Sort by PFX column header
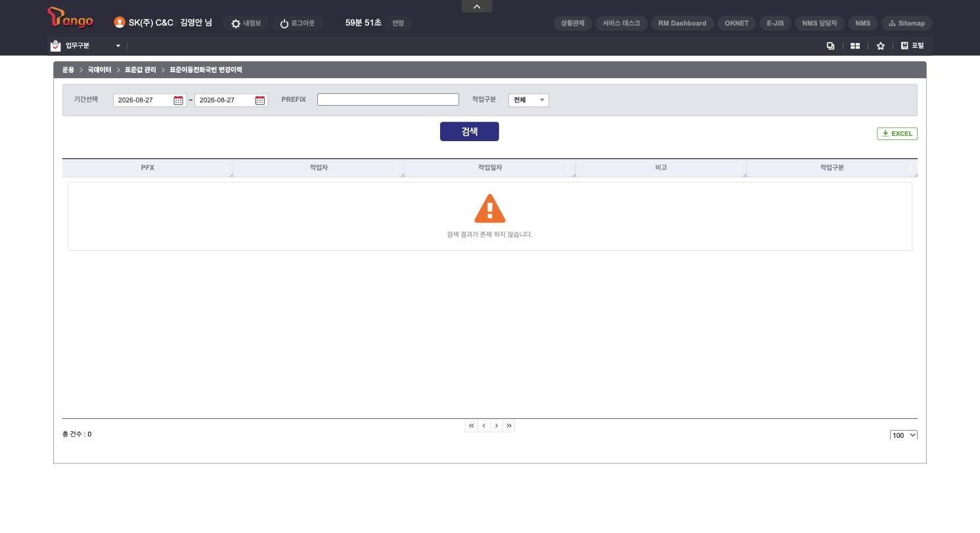Viewport: 980px width, 533px height. click(x=148, y=168)
